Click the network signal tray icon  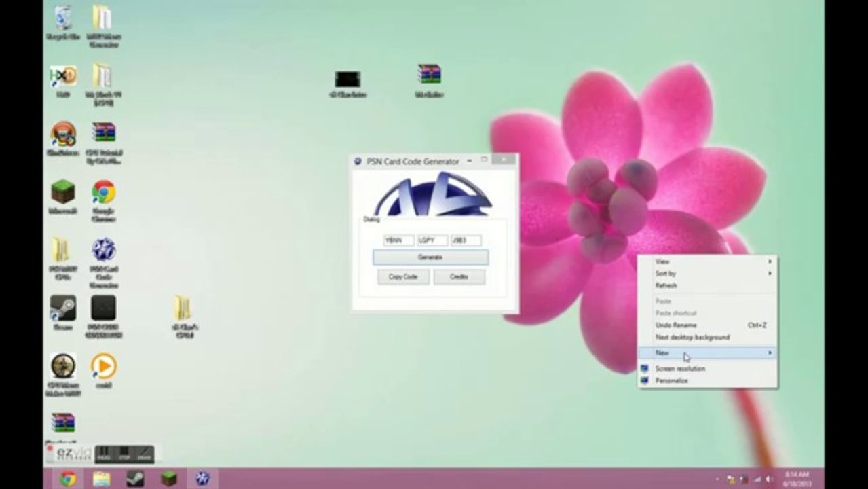(757, 479)
